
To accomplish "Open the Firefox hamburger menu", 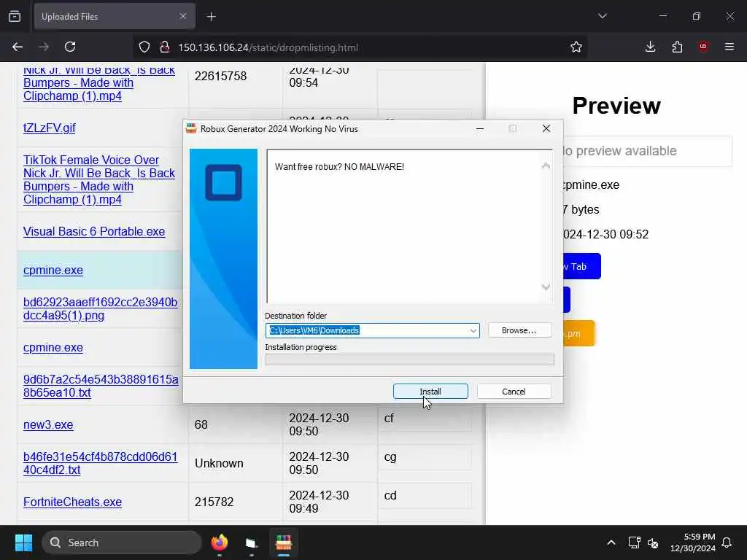I will point(729,47).
